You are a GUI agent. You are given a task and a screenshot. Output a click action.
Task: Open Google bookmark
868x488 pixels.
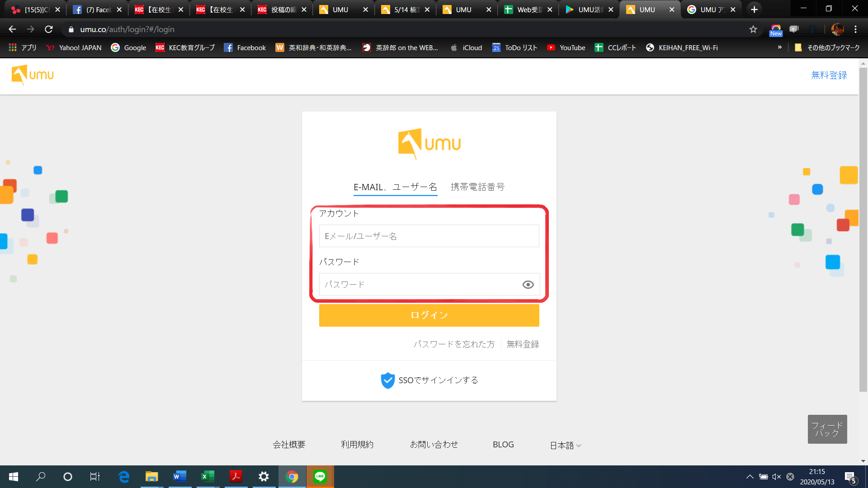[129, 47]
